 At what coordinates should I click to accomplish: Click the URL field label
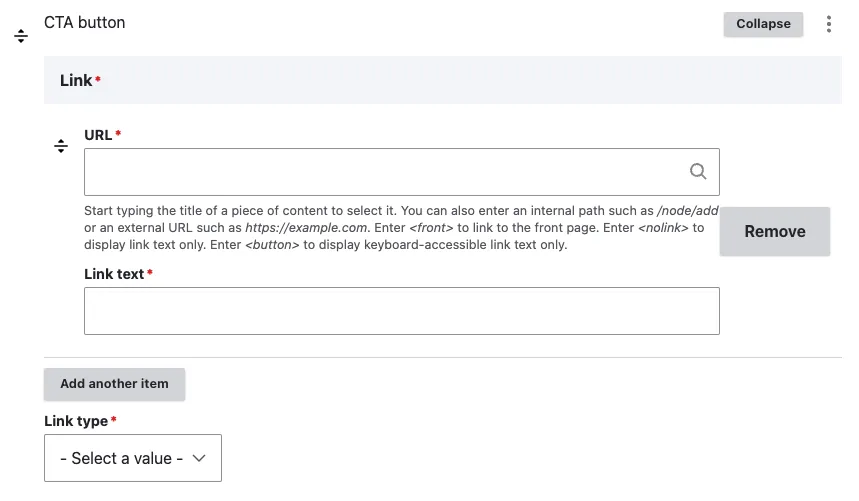tap(98, 135)
